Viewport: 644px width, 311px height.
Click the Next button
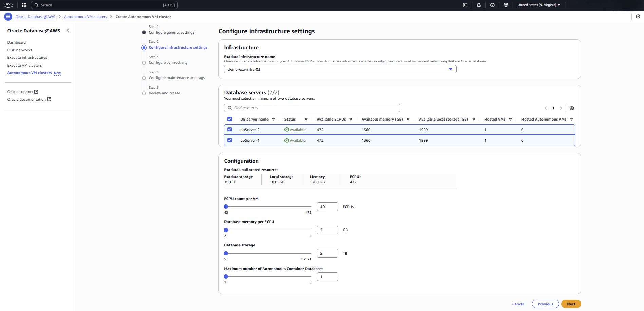[x=571, y=304]
